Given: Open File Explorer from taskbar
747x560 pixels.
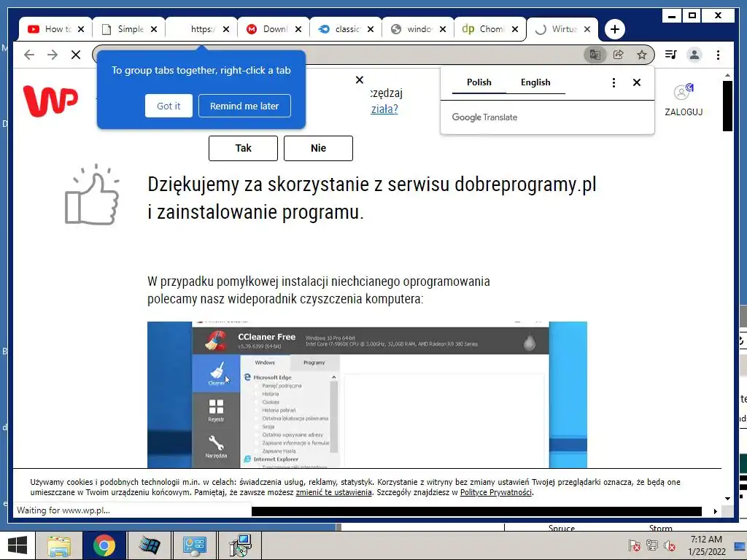Looking at the screenshot, I should 59,545.
